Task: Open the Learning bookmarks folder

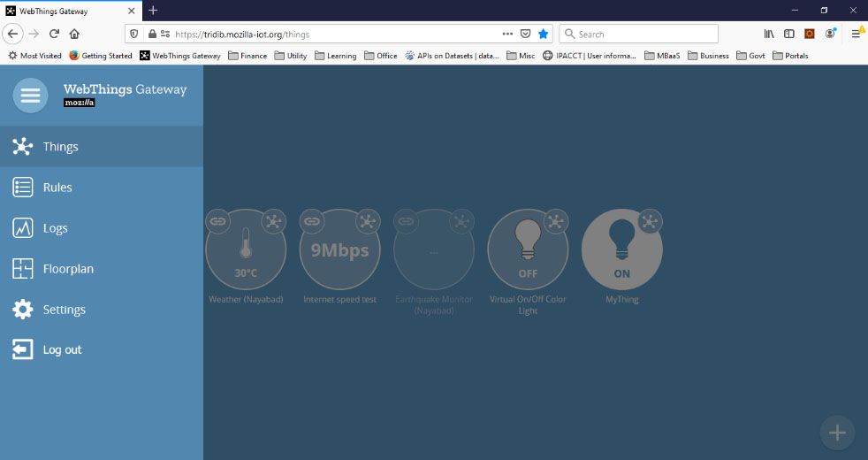Action: point(336,56)
